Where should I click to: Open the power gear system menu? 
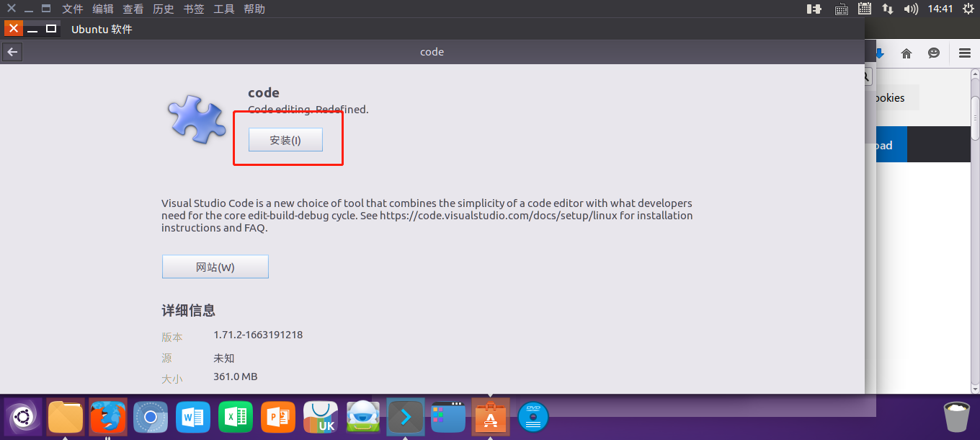[968, 9]
